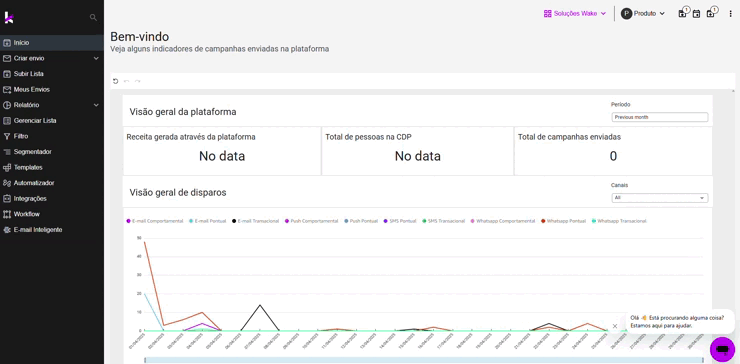The width and height of the screenshot is (740, 364).
Task: Click the Produto avatar circle with P
Action: 626,14
